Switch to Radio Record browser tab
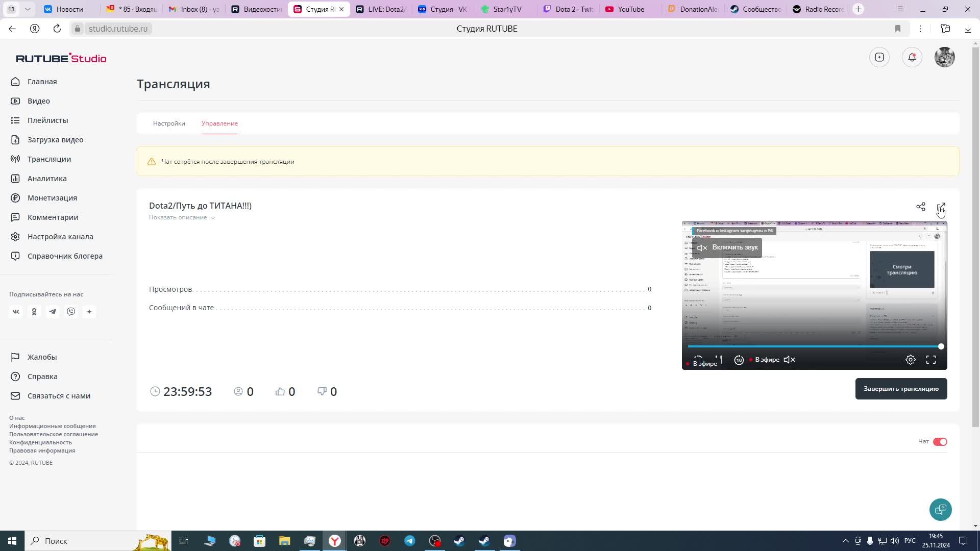The image size is (980, 551). pyautogui.click(x=818, y=9)
